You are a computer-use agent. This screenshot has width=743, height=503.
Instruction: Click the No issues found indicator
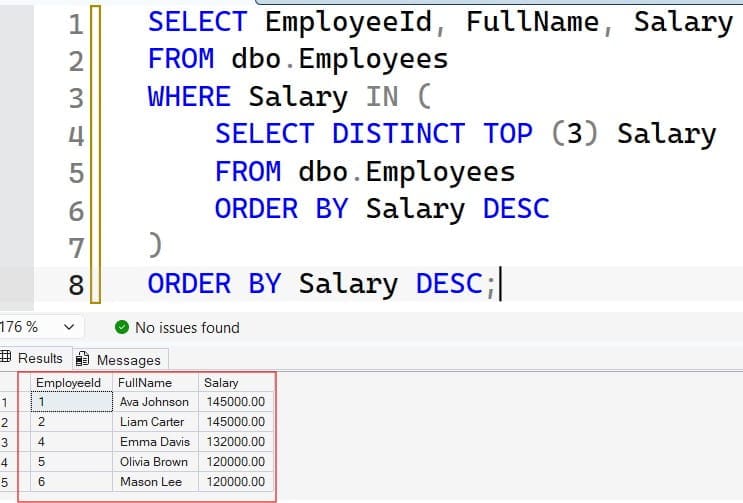pyautogui.click(x=177, y=328)
